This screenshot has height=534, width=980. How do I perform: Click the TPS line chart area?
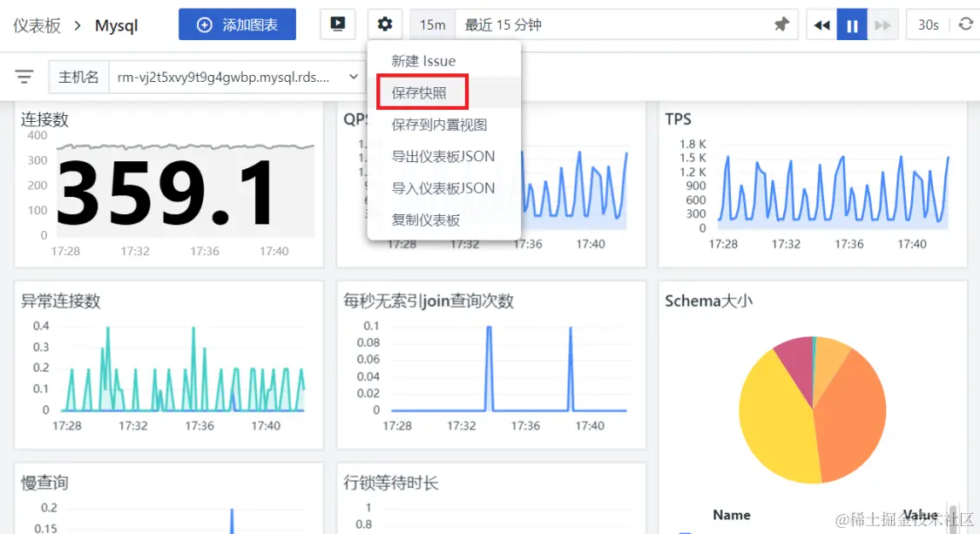point(834,187)
